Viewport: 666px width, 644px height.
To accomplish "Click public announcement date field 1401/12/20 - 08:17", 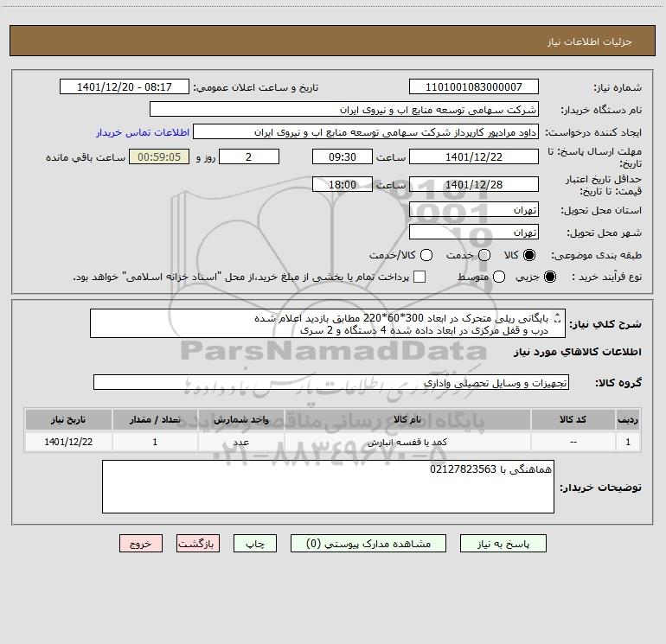I will pyautogui.click(x=125, y=87).
